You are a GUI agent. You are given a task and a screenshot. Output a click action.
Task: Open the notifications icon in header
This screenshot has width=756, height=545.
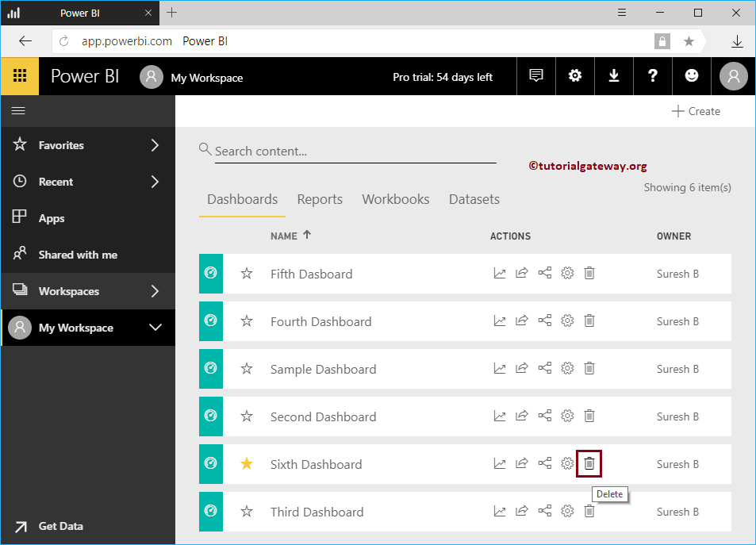[x=536, y=75]
